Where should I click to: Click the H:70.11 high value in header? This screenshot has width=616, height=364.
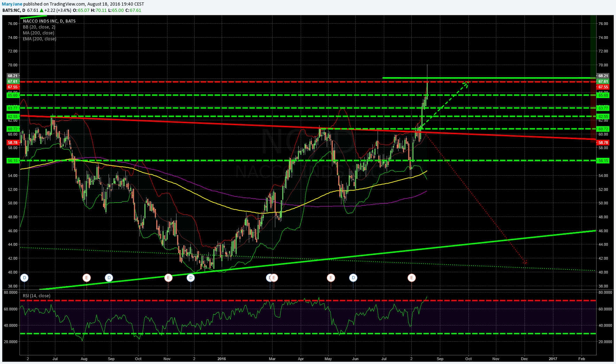[99, 10]
